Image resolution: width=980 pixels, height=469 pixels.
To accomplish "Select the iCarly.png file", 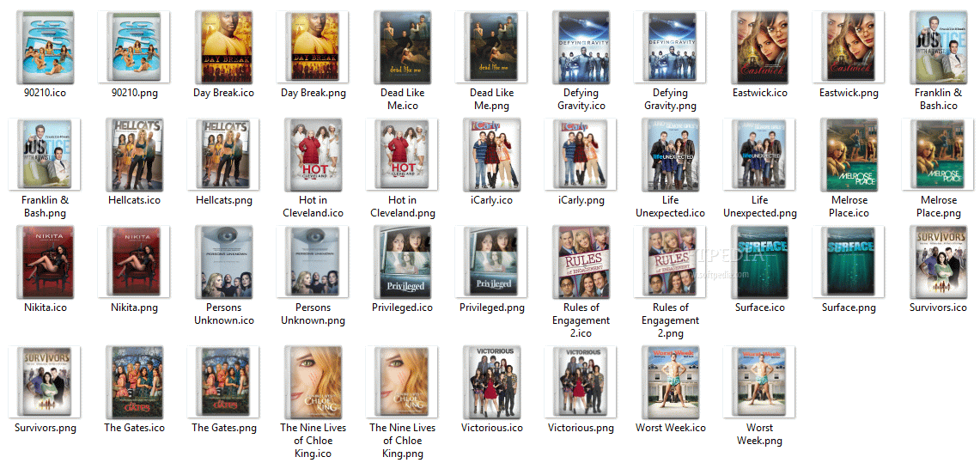I will pyautogui.click(x=581, y=155).
